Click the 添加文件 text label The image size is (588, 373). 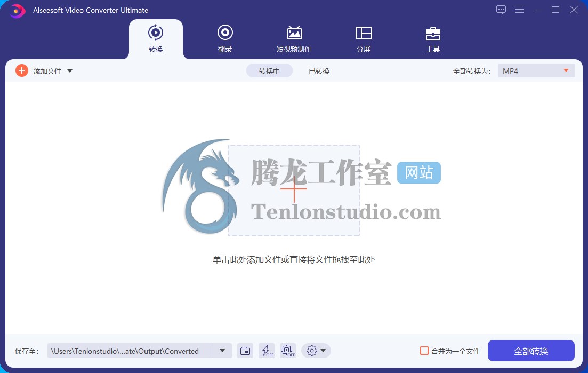tap(47, 71)
